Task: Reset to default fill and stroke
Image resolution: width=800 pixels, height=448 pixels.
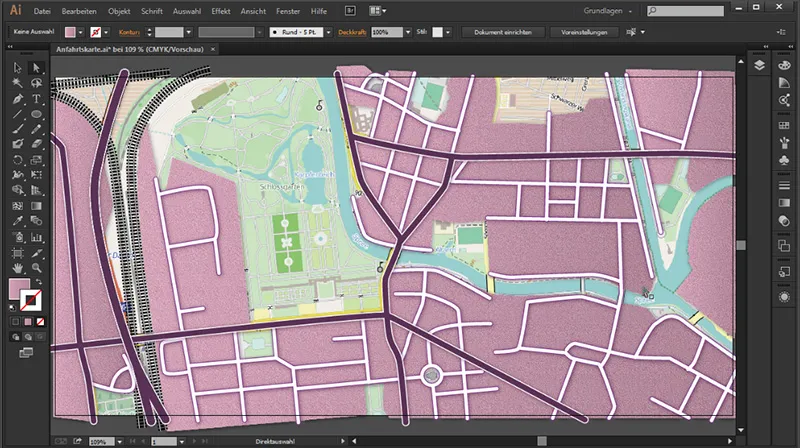Action: 13,308
